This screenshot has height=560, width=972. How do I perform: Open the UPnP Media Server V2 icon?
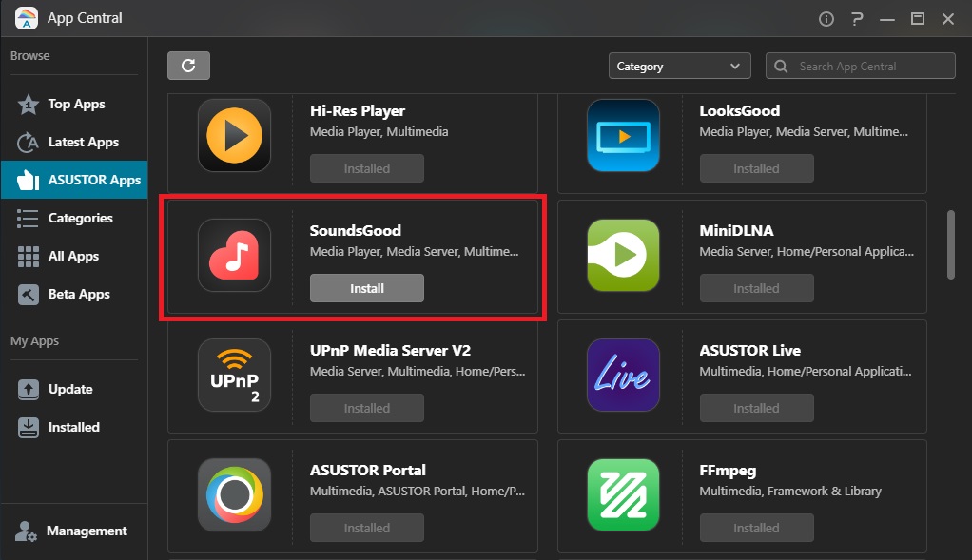234,375
